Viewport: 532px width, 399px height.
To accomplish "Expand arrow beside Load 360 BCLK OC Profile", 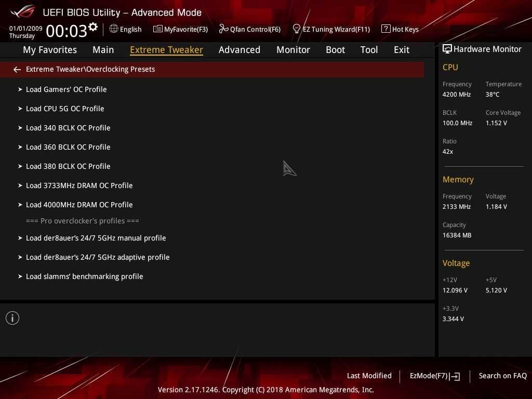I will [20, 147].
